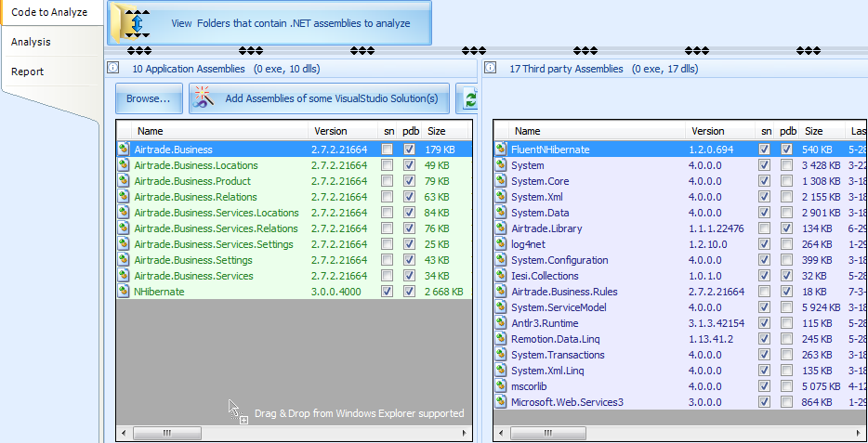Click the Airtrade.Business assembly icon
The image size is (868, 443).
tap(124, 150)
